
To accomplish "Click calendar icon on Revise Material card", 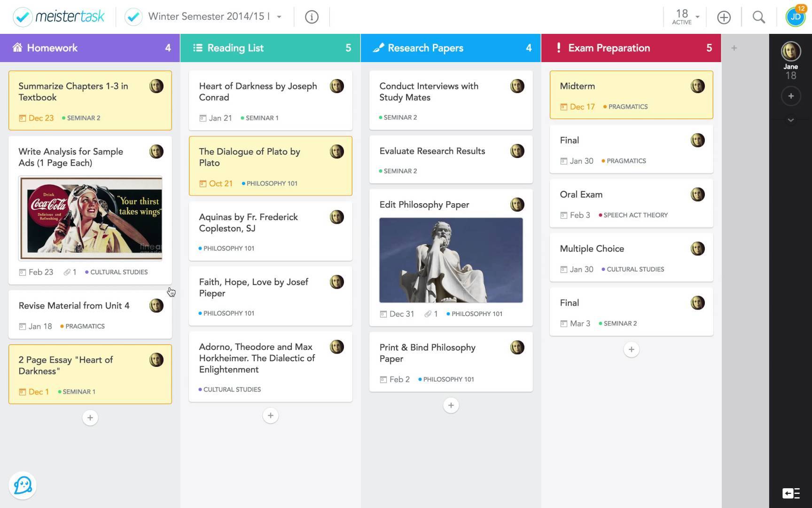I will (22, 326).
